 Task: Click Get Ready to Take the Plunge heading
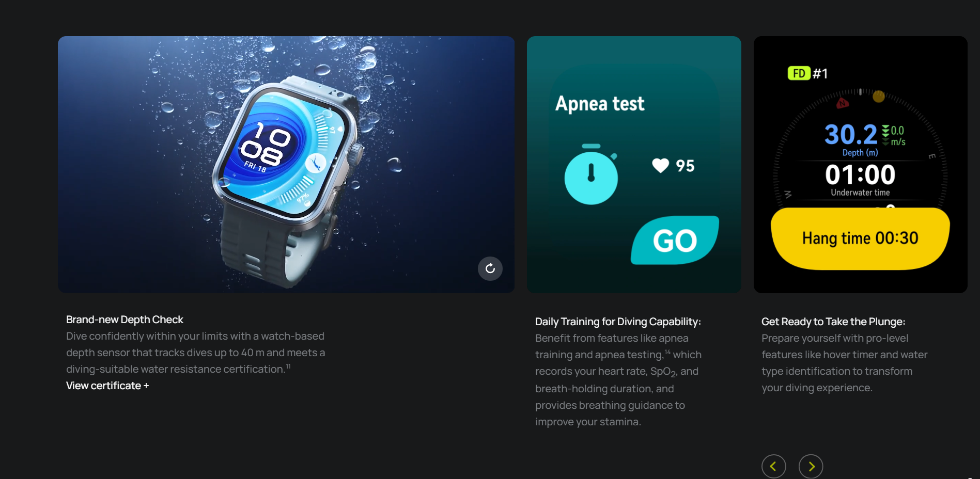(833, 322)
